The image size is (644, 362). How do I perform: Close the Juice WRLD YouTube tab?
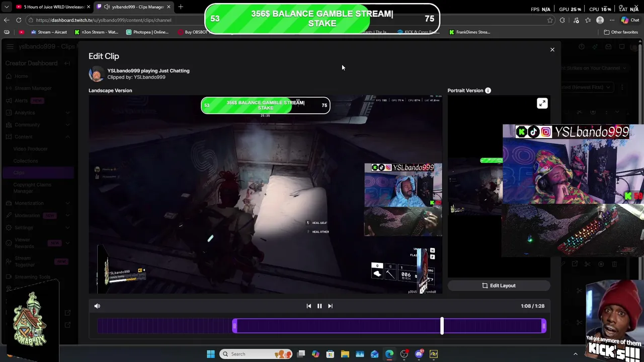89,7
